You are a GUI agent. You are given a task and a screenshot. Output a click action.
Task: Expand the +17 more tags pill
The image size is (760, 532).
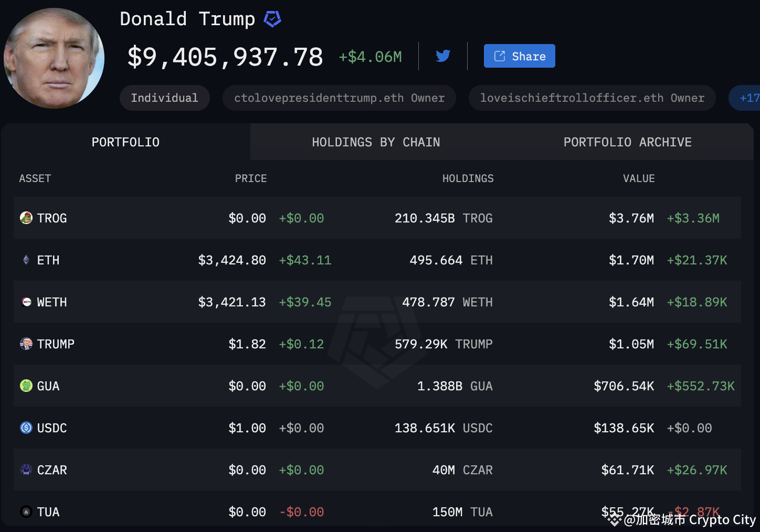pyautogui.click(x=745, y=98)
